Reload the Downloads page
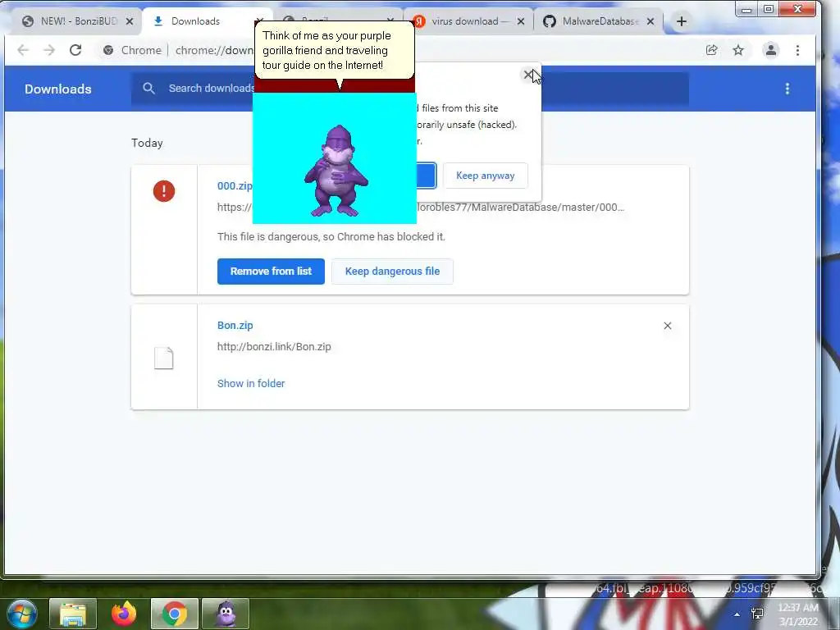The height and width of the screenshot is (630, 840). click(75, 50)
